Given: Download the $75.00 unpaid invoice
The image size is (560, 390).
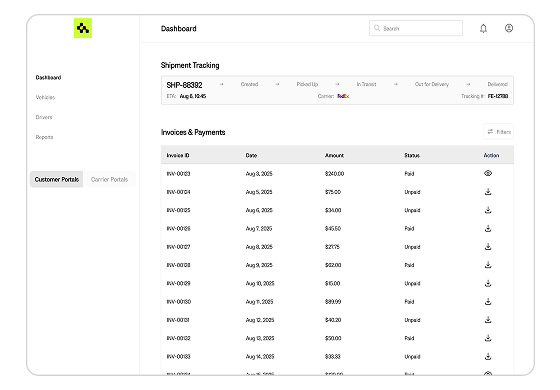Looking at the screenshot, I should (488, 192).
